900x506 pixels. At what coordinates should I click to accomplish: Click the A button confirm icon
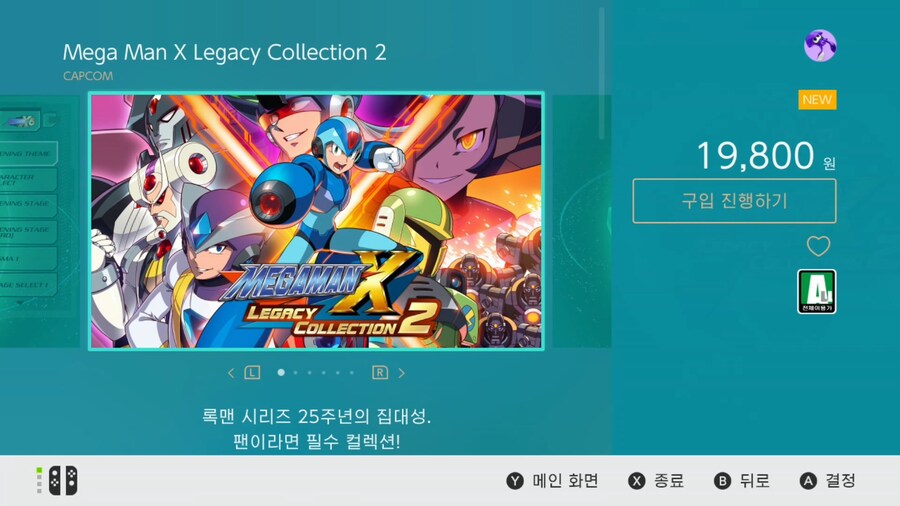click(808, 481)
